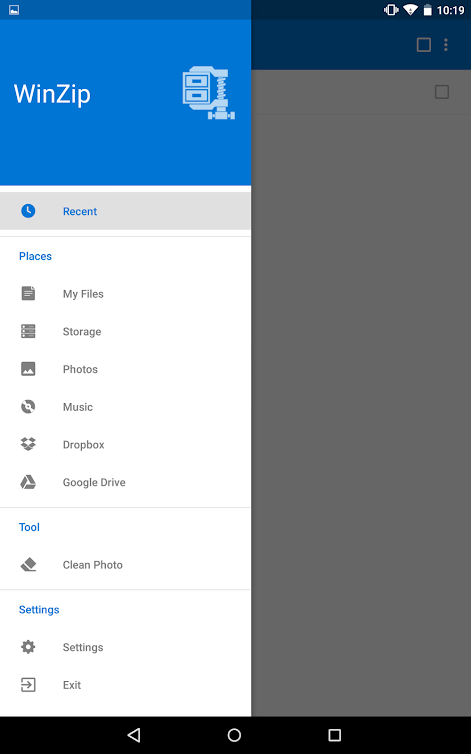The width and height of the screenshot is (471, 754).
Task: Click the Dropbox logo icon
Action: [28, 444]
